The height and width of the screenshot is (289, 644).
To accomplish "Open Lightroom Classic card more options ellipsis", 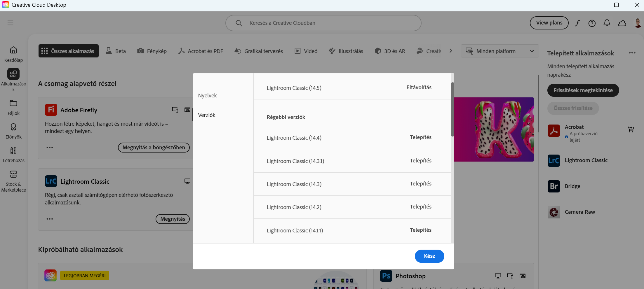I will click(50, 219).
